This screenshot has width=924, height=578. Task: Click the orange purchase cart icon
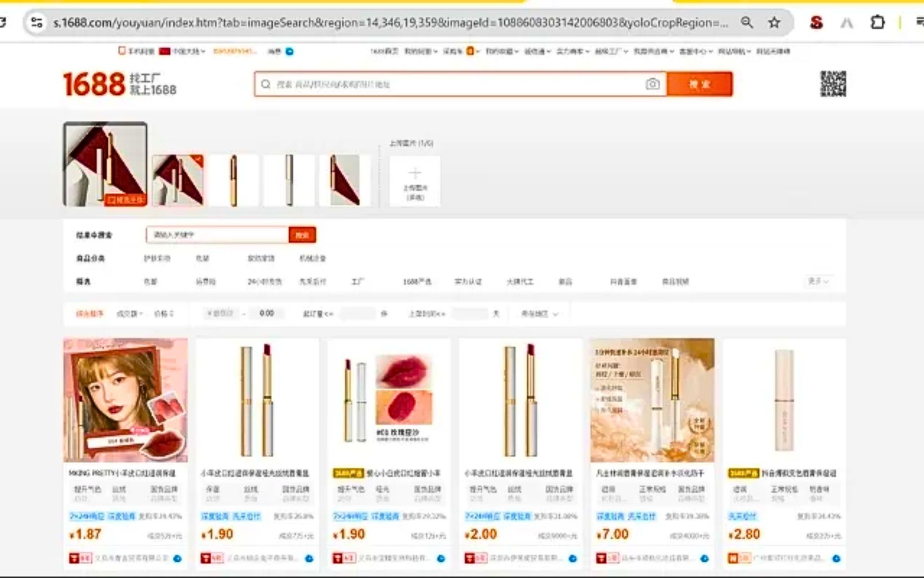tap(470, 51)
